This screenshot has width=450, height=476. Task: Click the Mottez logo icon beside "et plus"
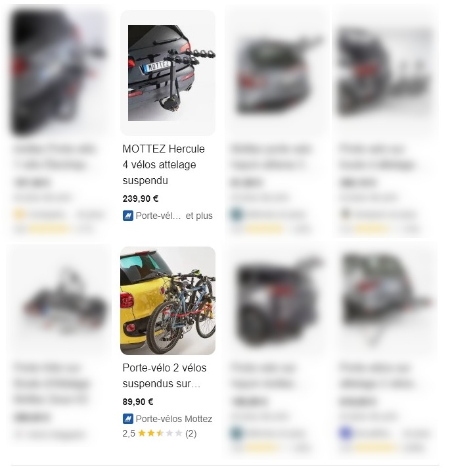coord(127,216)
